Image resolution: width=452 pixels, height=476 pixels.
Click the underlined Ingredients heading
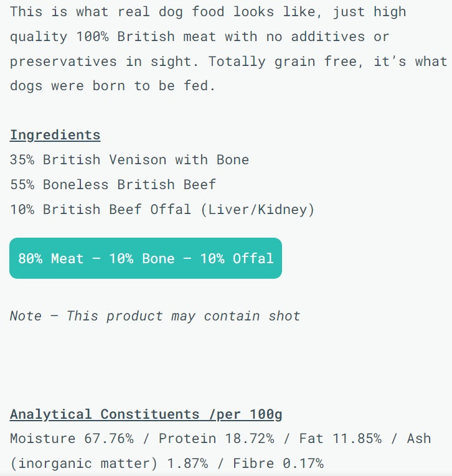click(x=55, y=135)
